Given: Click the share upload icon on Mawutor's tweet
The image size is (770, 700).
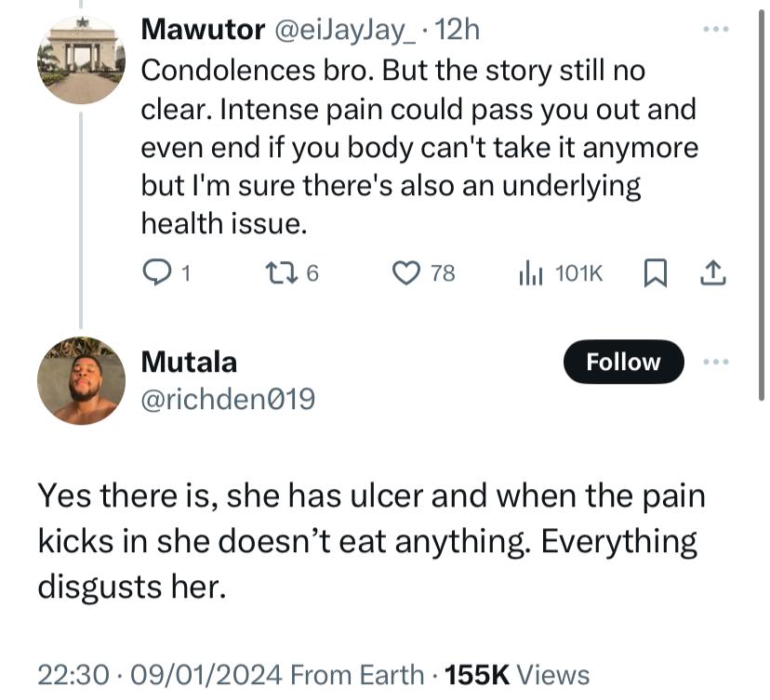Looking at the screenshot, I should [711, 272].
